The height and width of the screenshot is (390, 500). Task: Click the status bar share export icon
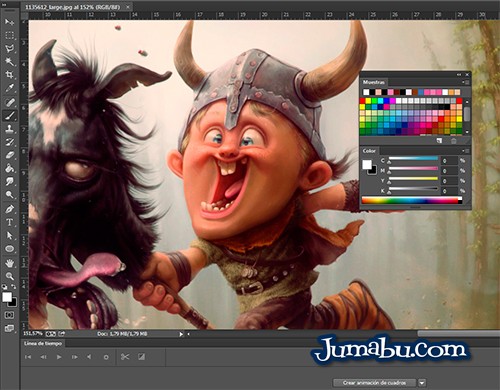62,333
